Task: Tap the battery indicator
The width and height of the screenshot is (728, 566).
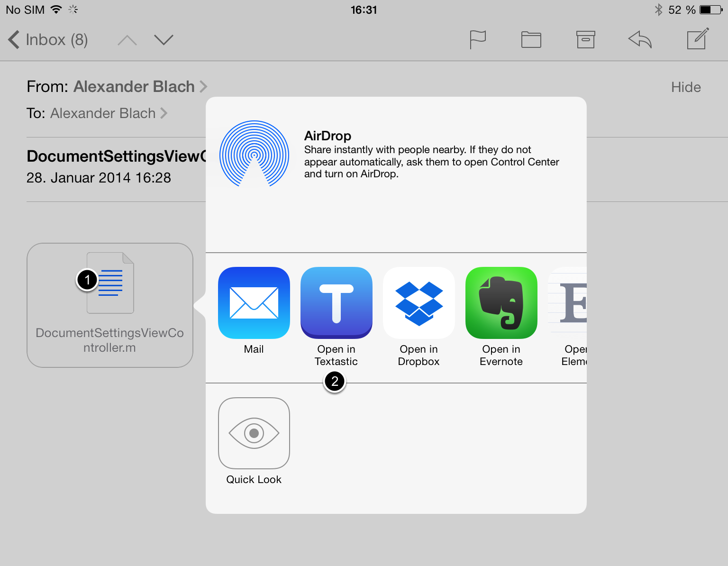Action: point(711,9)
